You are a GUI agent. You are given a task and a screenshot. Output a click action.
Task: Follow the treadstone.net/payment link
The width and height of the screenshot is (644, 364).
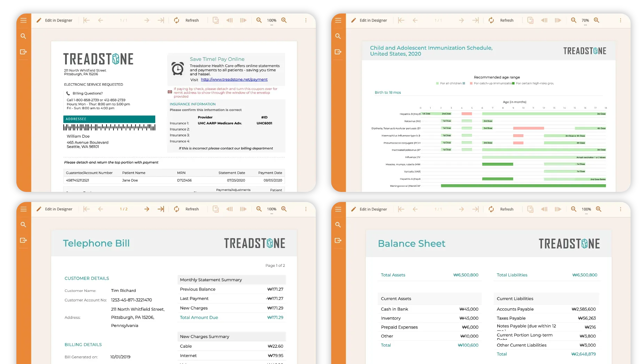click(234, 79)
